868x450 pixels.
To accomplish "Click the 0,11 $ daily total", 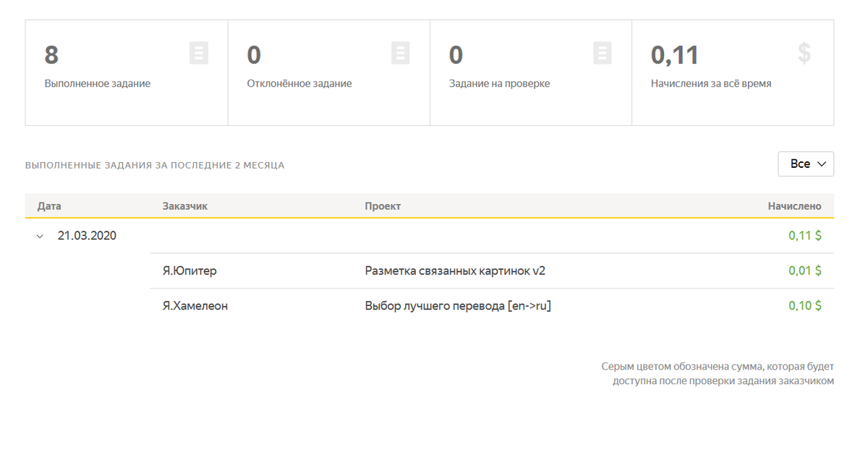I will tap(804, 234).
